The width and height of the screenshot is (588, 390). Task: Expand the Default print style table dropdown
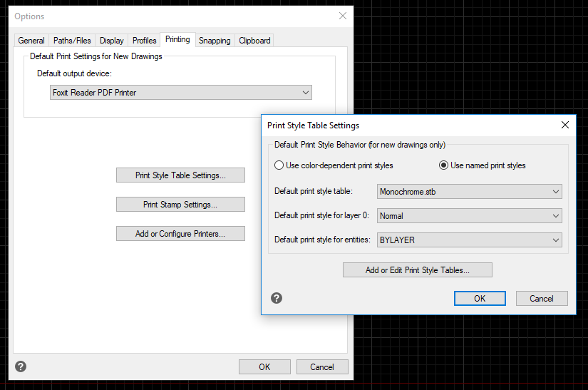[x=469, y=191]
